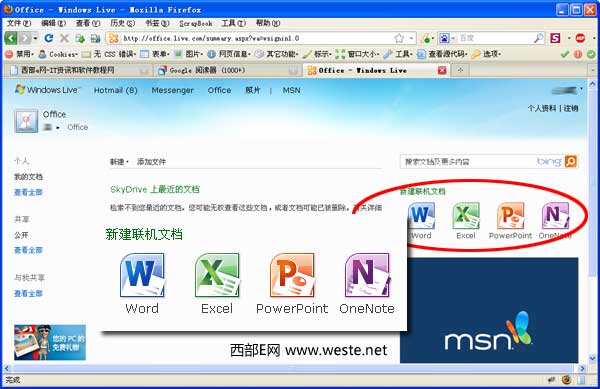600x389 pixels.
Task: Click the forward navigation arrow
Action: coord(25,38)
